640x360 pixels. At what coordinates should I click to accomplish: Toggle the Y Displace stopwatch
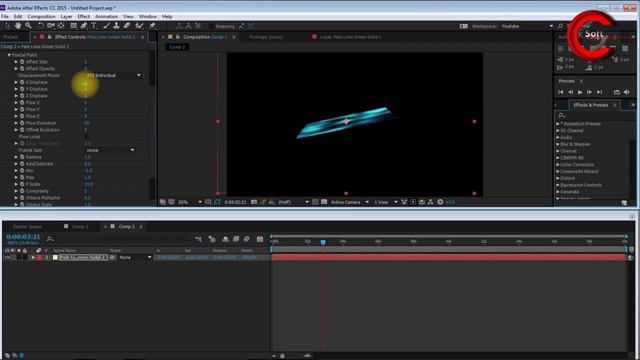22,89
